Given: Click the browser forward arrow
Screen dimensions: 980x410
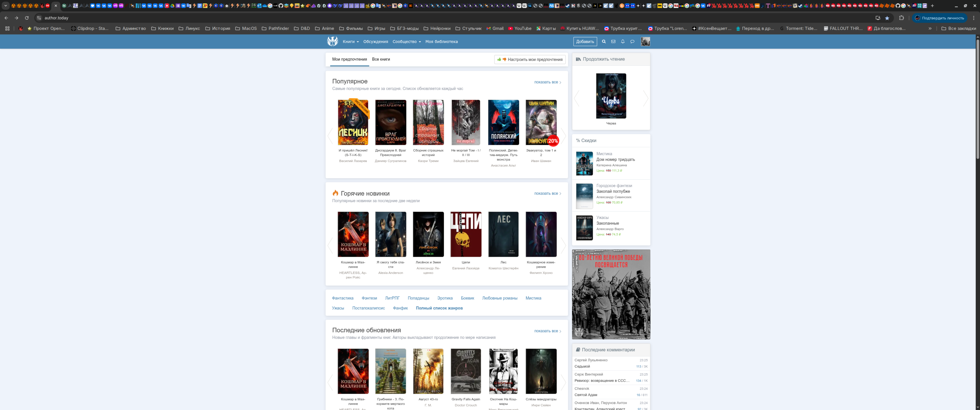Looking at the screenshot, I should 16,18.
